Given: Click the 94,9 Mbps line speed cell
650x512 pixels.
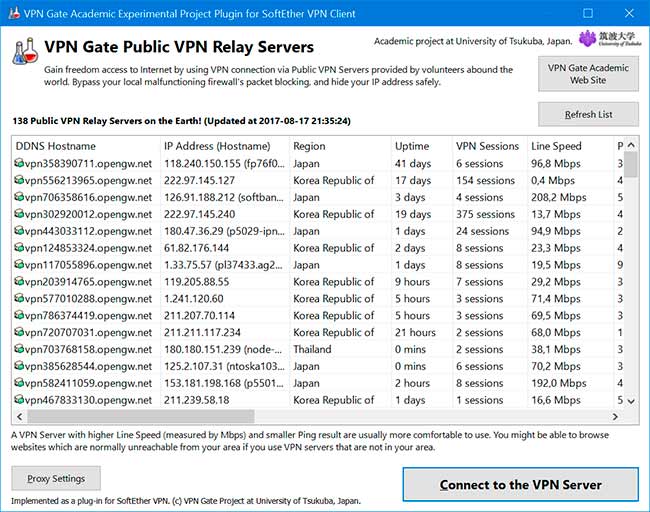Looking at the screenshot, I should (555, 231).
